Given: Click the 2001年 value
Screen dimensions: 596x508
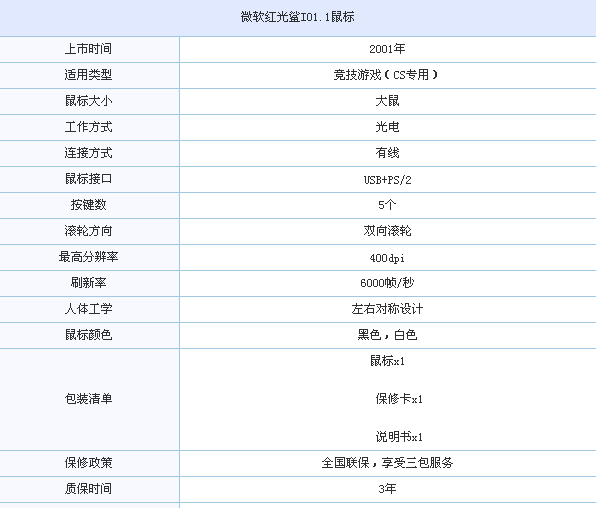Looking at the screenshot, I should (x=387, y=49).
